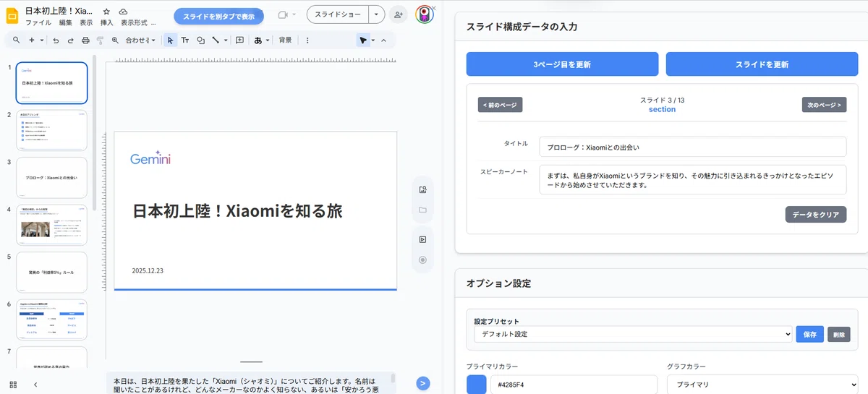Viewport: 868px width, 394px height.
Task: Open the 設定プリセット dropdown
Action: tap(633, 335)
